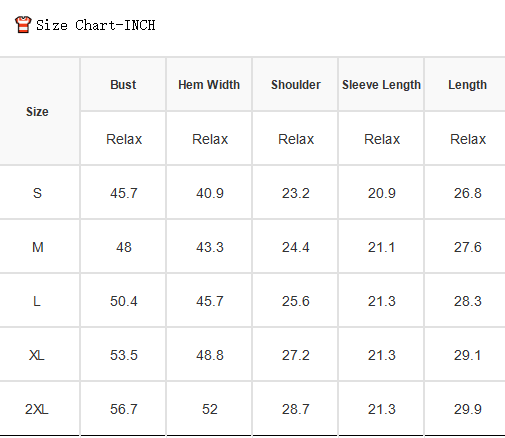Click the Size Chart-INCH title
This screenshot has height=438, width=505.
[96, 25]
